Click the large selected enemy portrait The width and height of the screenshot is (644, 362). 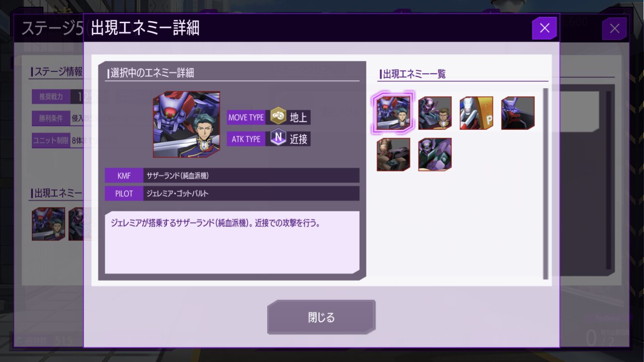186,125
